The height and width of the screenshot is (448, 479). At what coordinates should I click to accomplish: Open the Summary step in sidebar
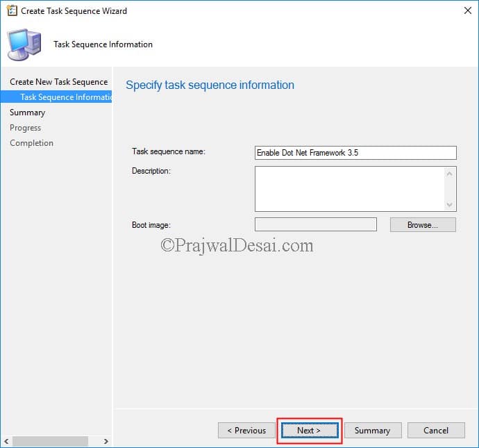[x=28, y=113]
